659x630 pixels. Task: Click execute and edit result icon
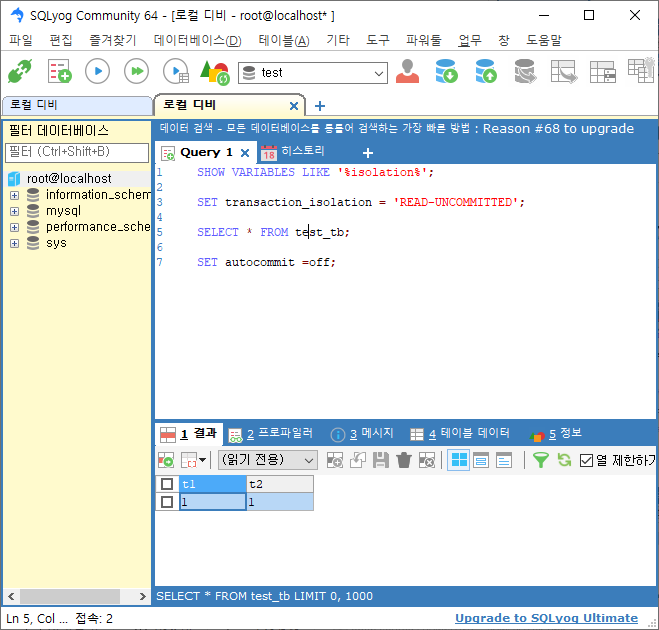[x=176, y=71]
